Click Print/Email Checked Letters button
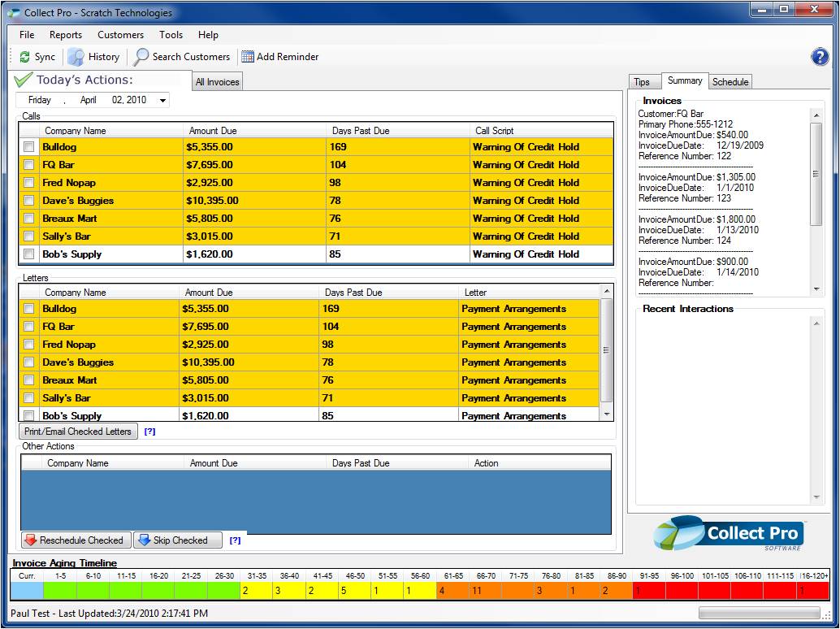 coord(78,432)
